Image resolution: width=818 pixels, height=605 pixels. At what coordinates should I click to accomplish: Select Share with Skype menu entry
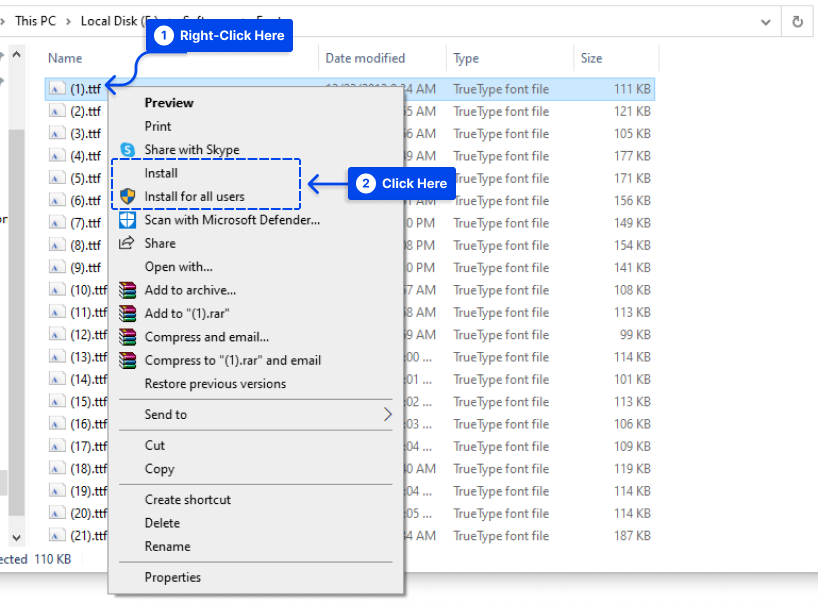192,150
